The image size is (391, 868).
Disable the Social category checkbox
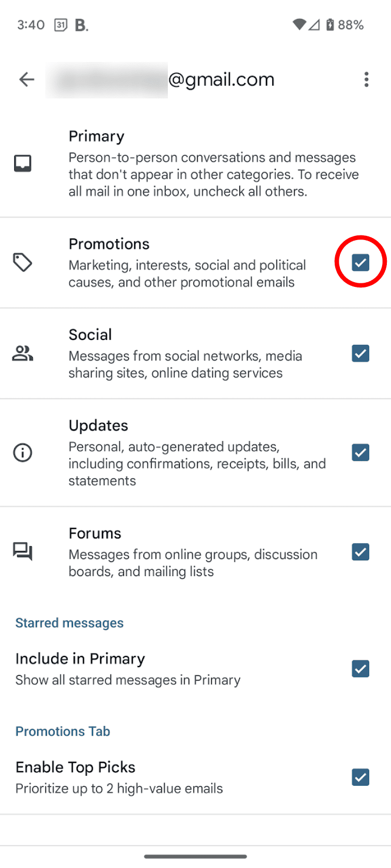click(x=360, y=354)
